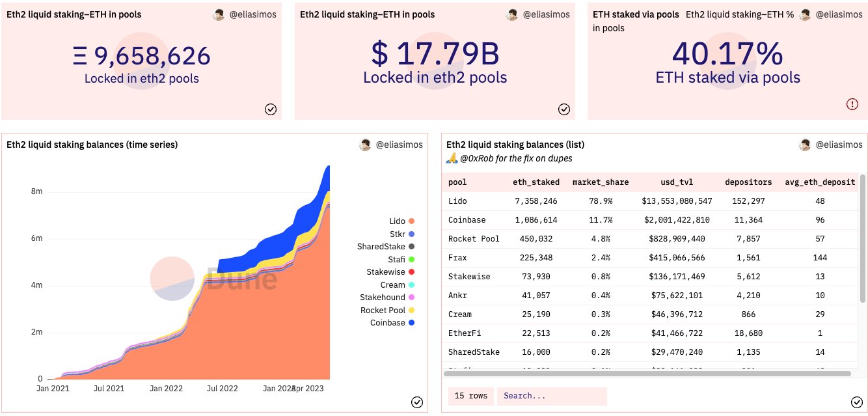Screen dimensions: 868x416
Task: Click the author avatar on the $17.79B panel
Action: pyautogui.click(x=513, y=14)
